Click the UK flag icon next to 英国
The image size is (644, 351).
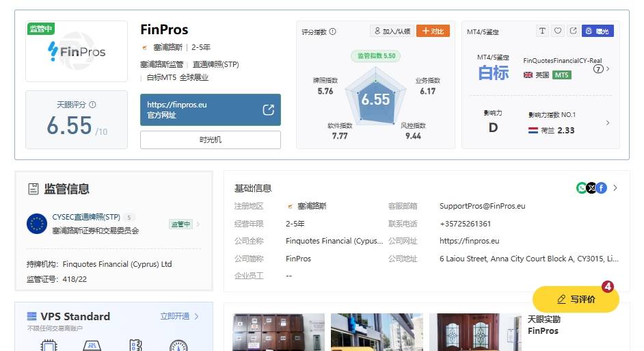(528, 75)
